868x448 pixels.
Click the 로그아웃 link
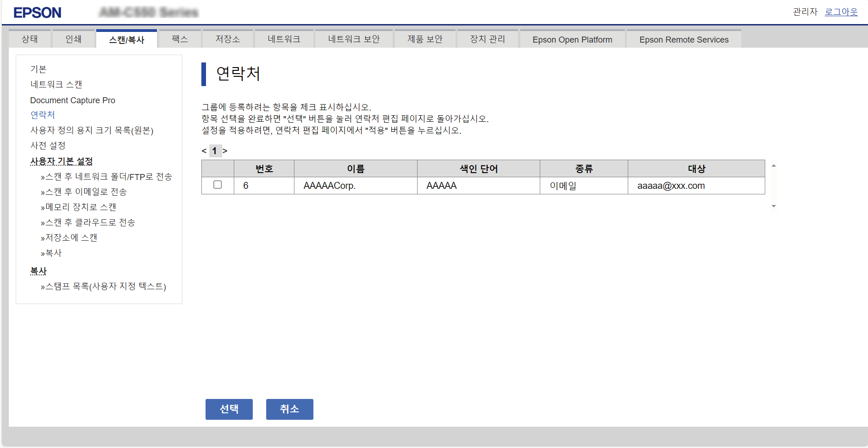tap(841, 12)
